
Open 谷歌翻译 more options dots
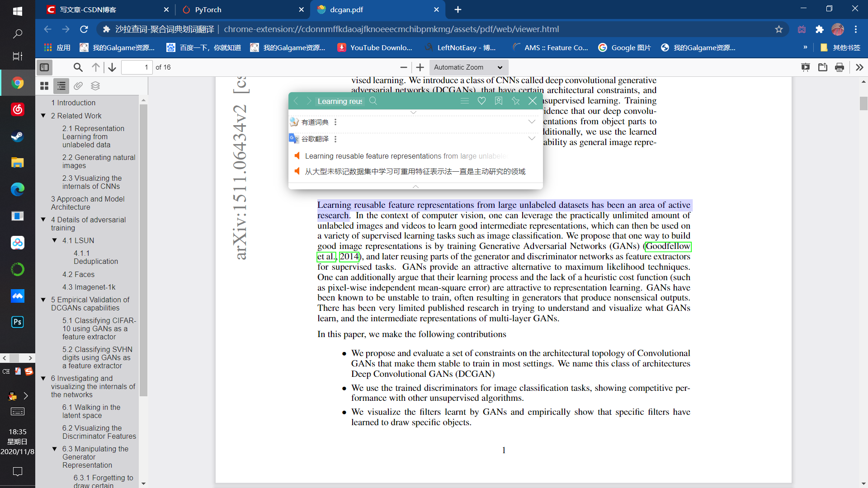(335, 139)
